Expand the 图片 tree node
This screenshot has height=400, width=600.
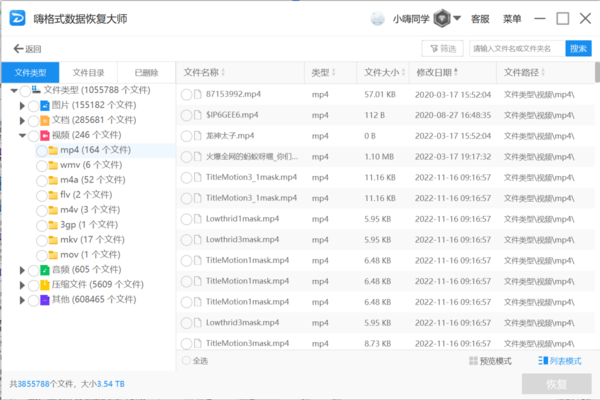point(23,105)
